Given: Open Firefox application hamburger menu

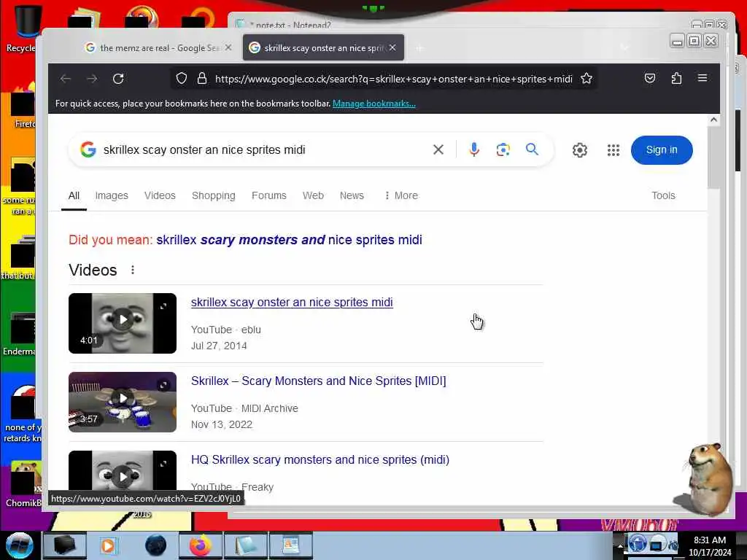Looking at the screenshot, I should pos(703,78).
